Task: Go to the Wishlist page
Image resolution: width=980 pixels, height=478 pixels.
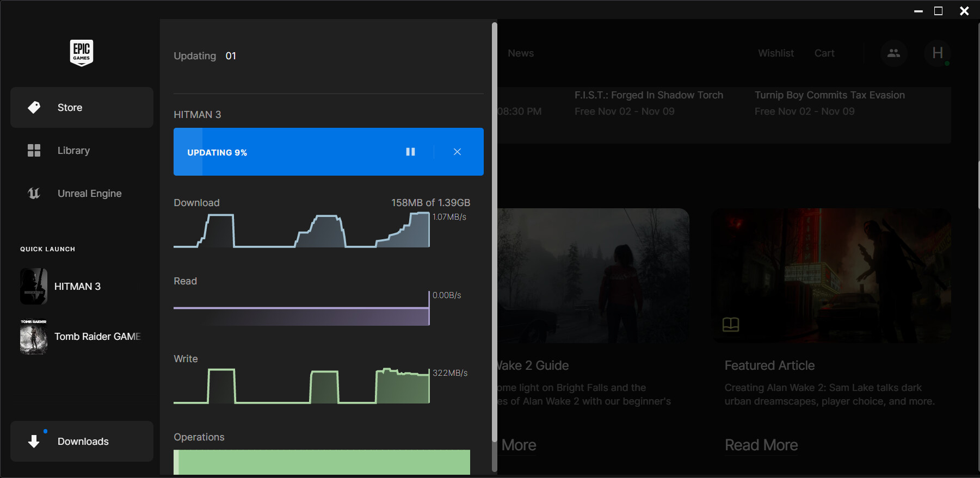Action: click(x=775, y=53)
